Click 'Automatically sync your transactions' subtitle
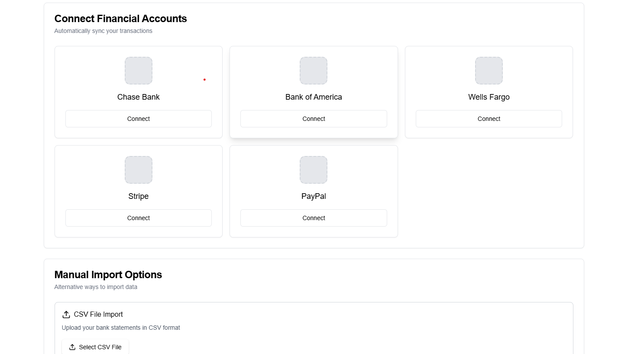 104,31
